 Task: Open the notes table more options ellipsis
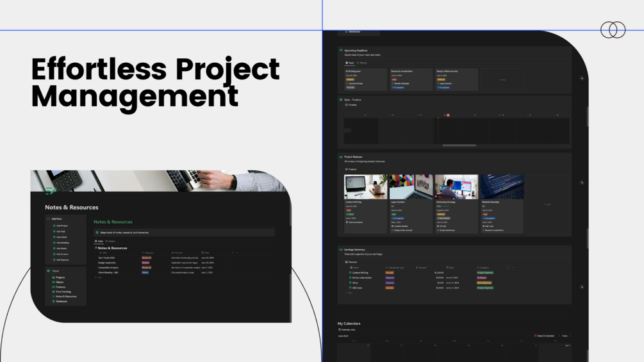point(237,253)
